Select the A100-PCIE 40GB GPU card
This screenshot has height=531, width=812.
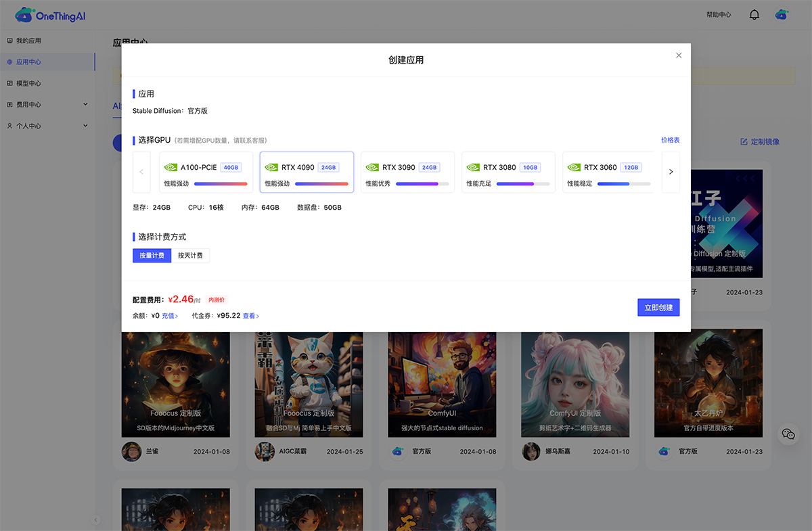coord(206,172)
